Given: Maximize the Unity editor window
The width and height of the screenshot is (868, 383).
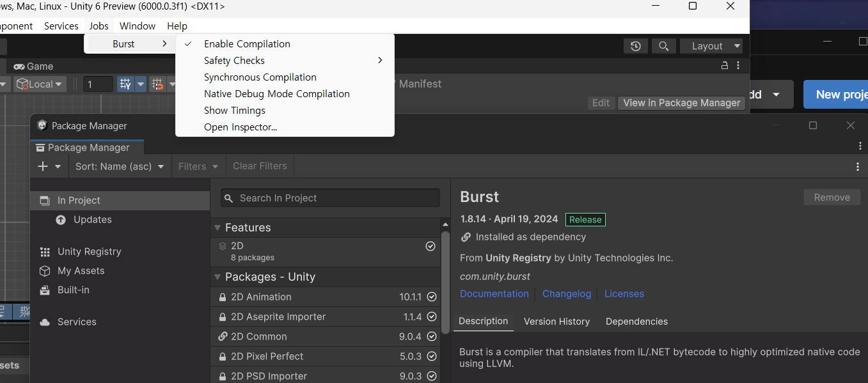Looking at the screenshot, I should tap(692, 6).
